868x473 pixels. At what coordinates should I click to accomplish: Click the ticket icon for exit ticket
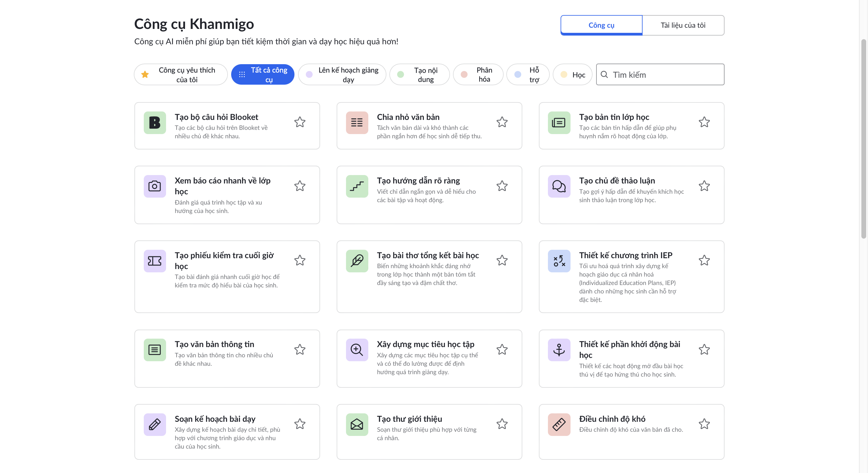pyautogui.click(x=155, y=261)
